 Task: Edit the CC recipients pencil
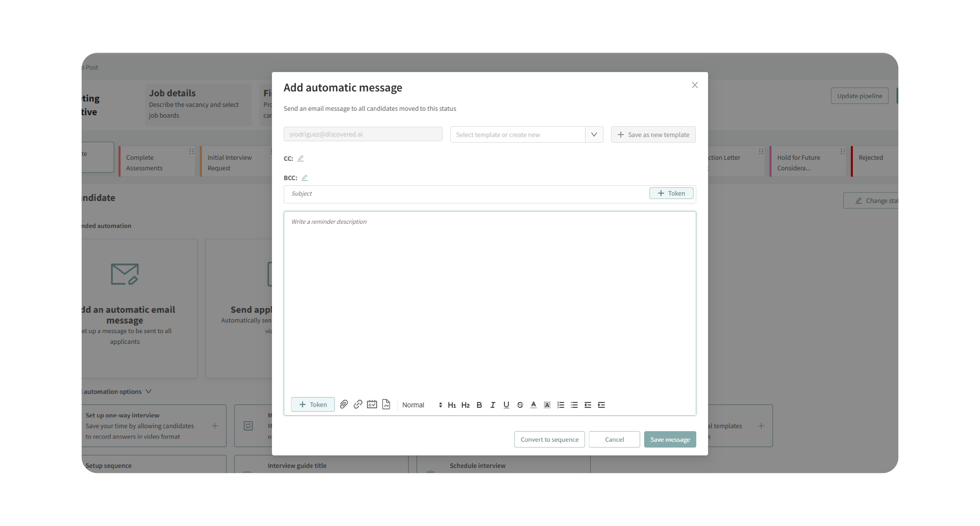tap(301, 158)
